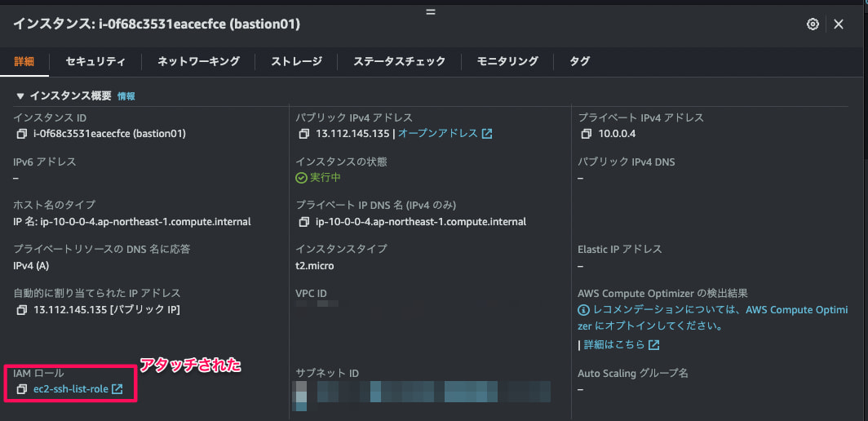Open the ec2-ssh-list-role IAM role link
Screen dimensions: 868x421
coord(71,389)
